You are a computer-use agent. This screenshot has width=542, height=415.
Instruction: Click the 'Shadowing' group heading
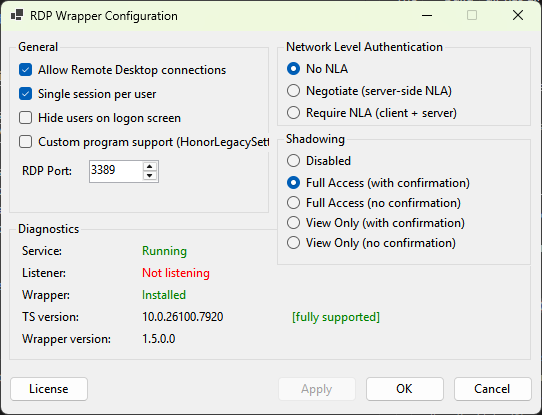[315, 139]
